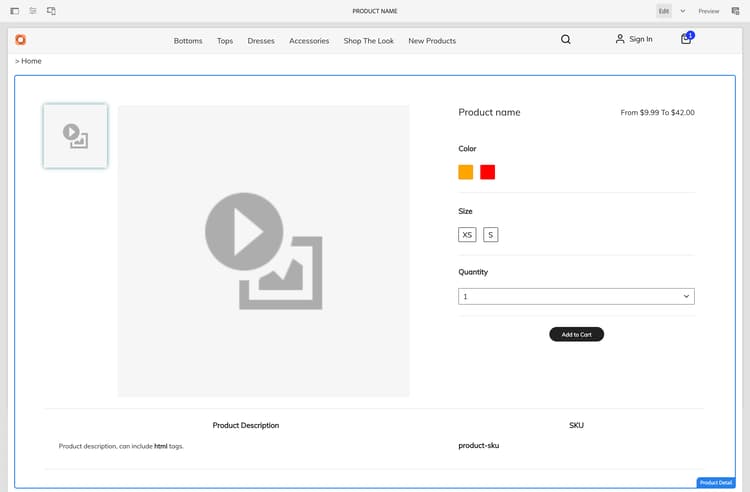
Task: Click the price range From $9.99 To $42.00
Action: click(x=658, y=112)
